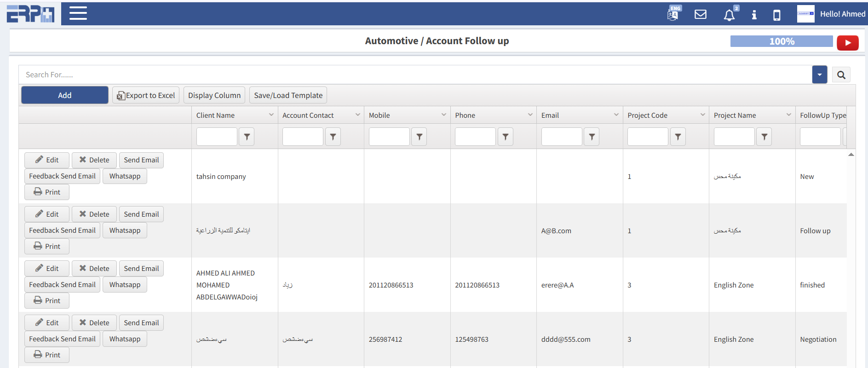Viewport: 868px width, 368px height.
Task: Open the notifications bell icon
Action: pos(729,15)
